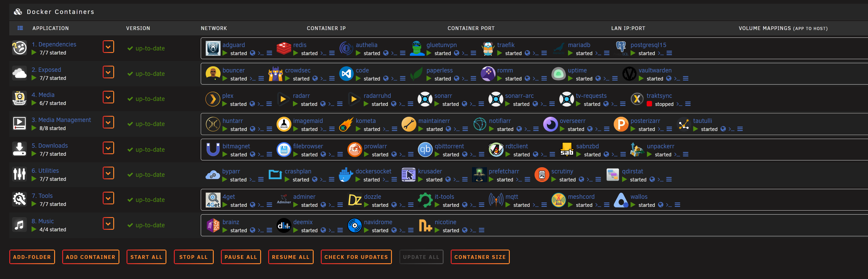Click the tautulli container icon

point(684,124)
